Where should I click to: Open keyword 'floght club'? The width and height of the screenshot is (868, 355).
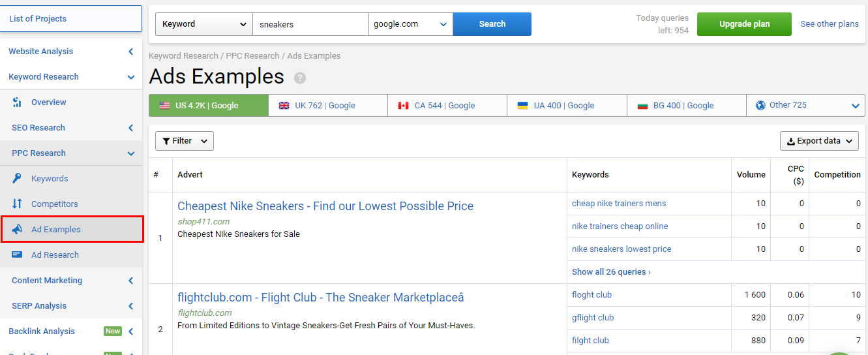coord(591,295)
